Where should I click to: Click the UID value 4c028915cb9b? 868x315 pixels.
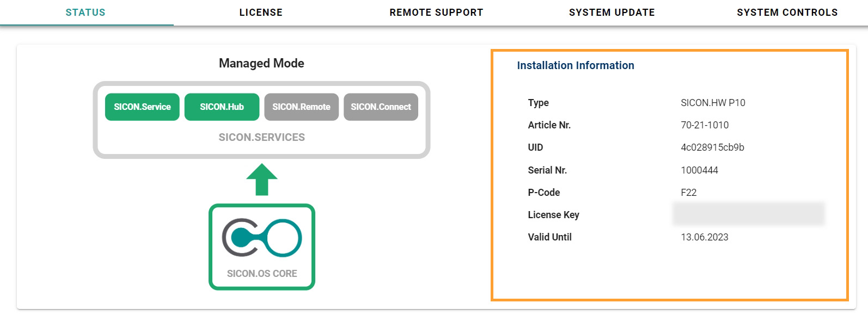[x=712, y=147]
